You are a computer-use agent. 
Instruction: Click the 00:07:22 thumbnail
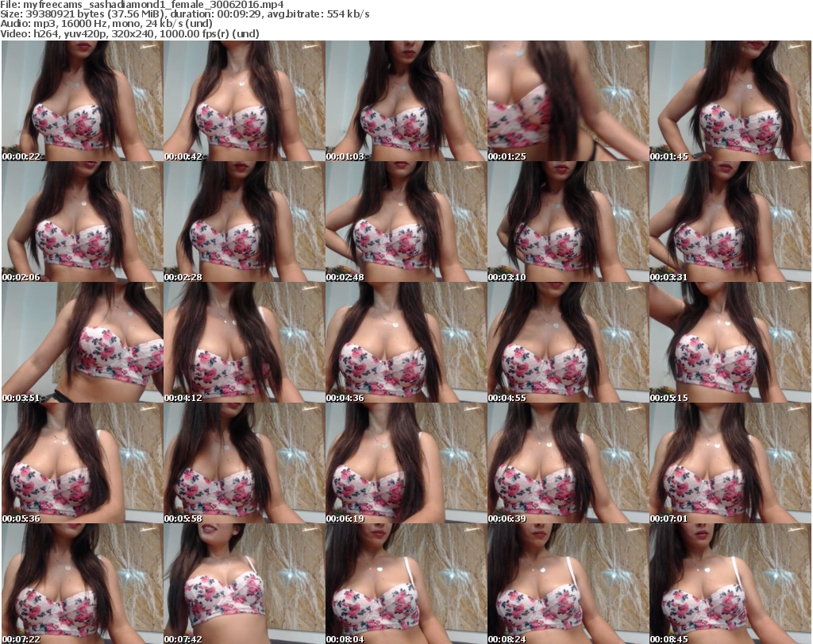click(x=82, y=584)
